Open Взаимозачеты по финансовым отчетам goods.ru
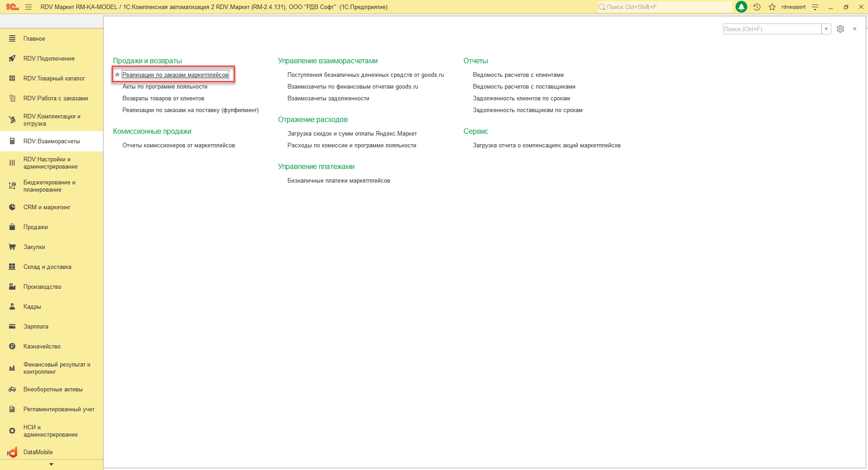The image size is (868, 470). click(x=353, y=87)
